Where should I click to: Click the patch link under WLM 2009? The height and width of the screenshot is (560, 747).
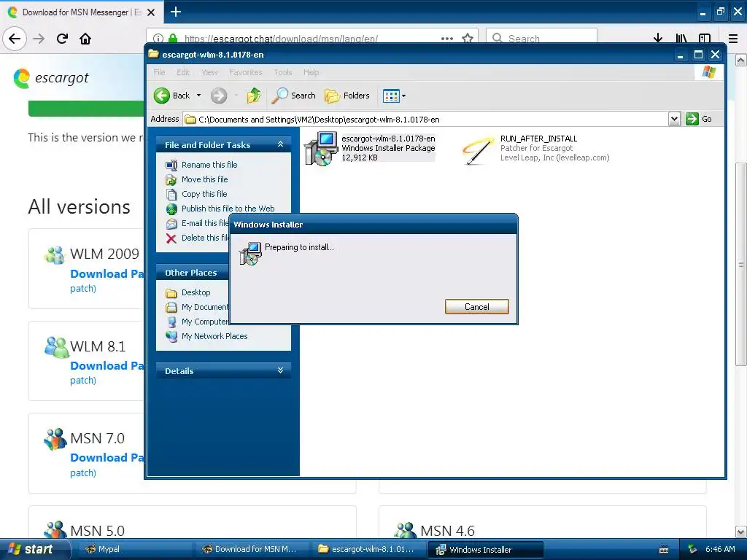(x=83, y=289)
